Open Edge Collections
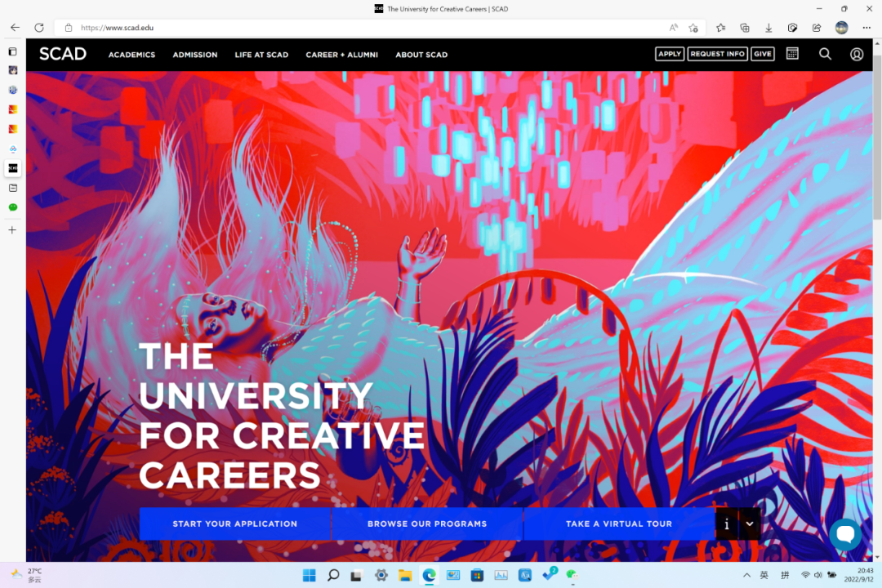The height and width of the screenshot is (588, 882). (x=745, y=28)
